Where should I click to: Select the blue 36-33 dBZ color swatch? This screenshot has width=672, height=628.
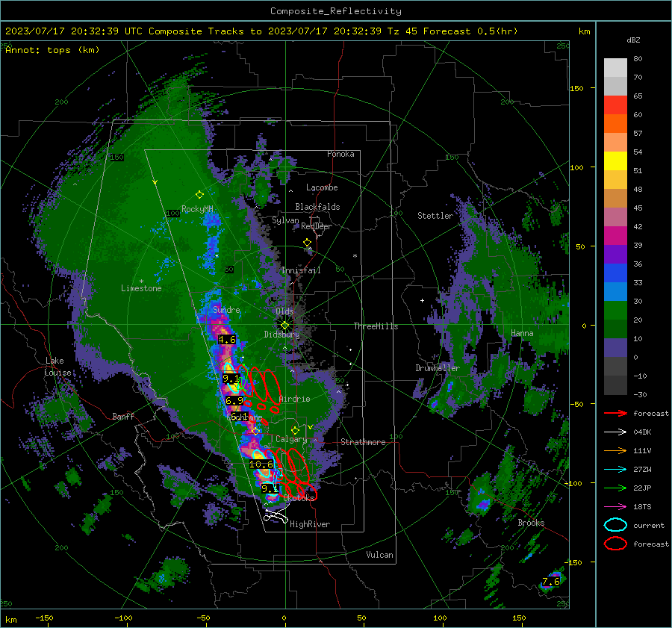[615, 273]
